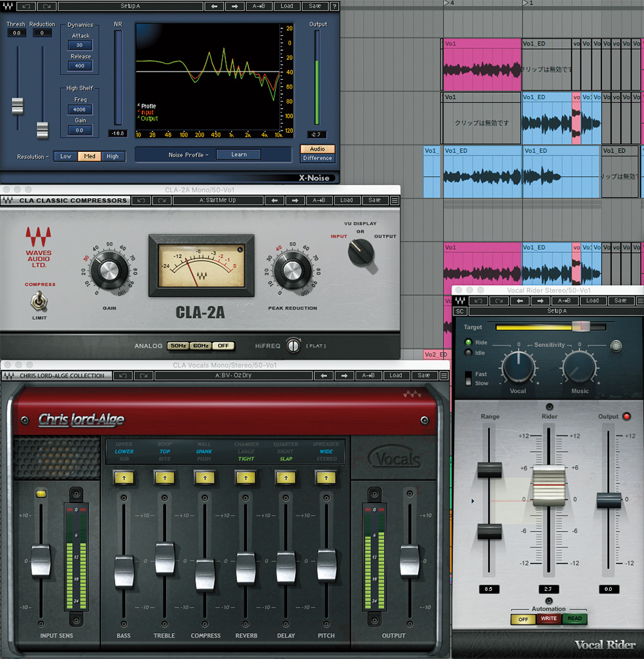Set Vocal Rider automation to WRITE
644x659 pixels.
point(549,619)
